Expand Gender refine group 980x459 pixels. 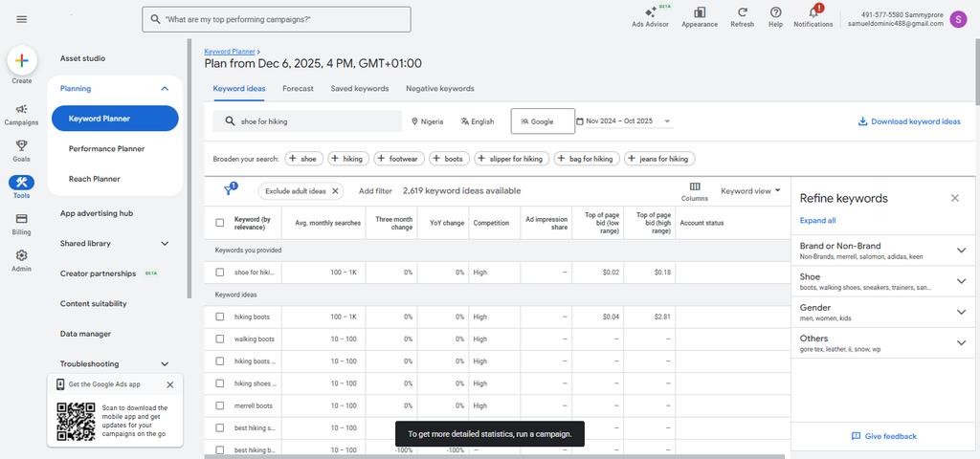[x=961, y=312]
